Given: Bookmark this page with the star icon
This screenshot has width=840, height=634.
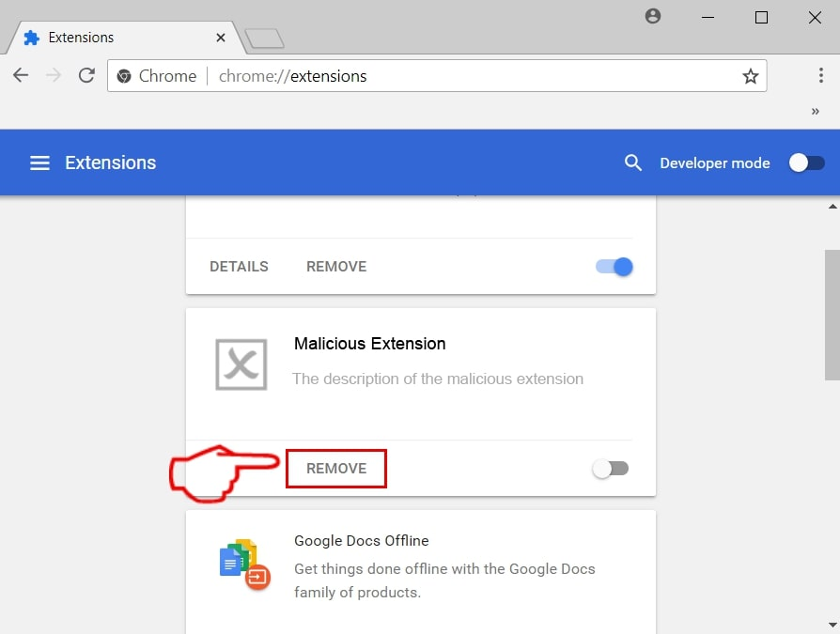Looking at the screenshot, I should pos(750,76).
